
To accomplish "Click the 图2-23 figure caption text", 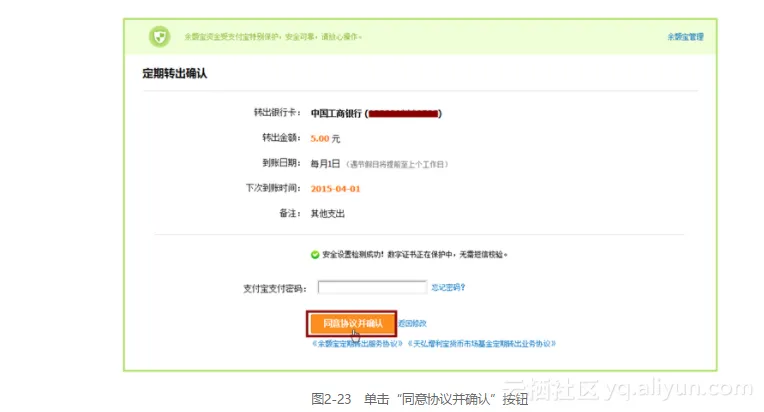I will [420, 399].
